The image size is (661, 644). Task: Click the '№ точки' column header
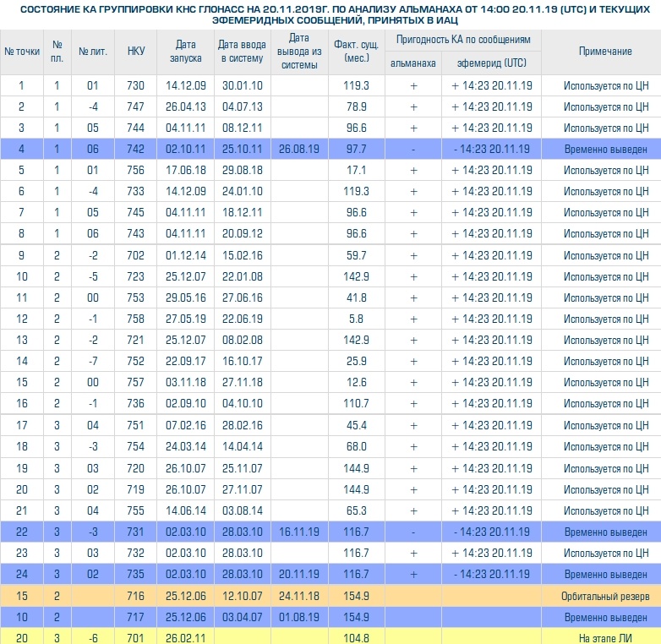(22, 52)
